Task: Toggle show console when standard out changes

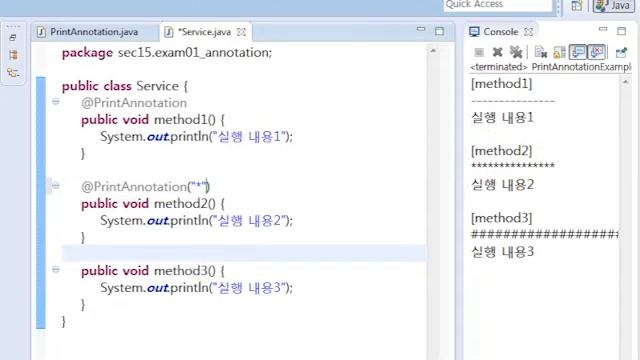Action: pos(578,52)
